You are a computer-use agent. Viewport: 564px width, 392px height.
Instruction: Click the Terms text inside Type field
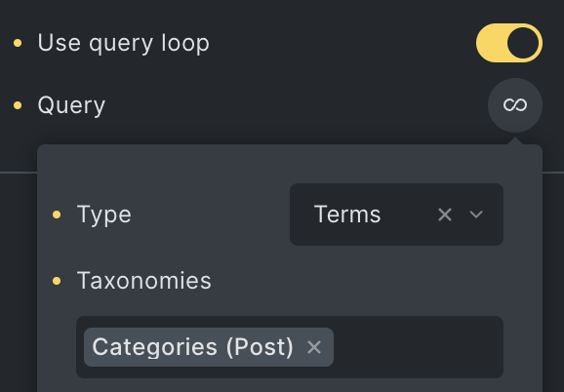point(347,215)
